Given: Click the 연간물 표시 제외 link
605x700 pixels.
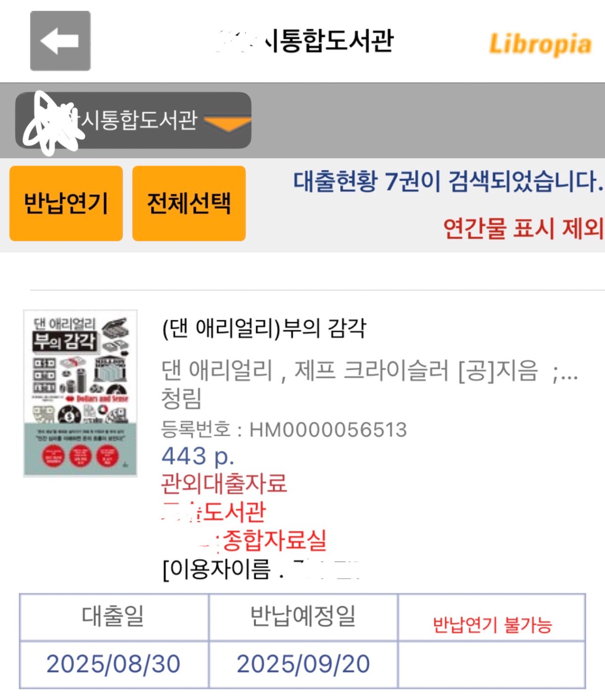Looking at the screenshot, I should click(x=523, y=229).
